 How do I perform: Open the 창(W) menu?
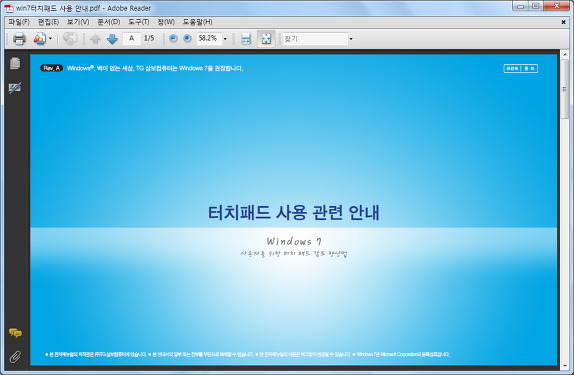pyautogui.click(x=166, y=22)
